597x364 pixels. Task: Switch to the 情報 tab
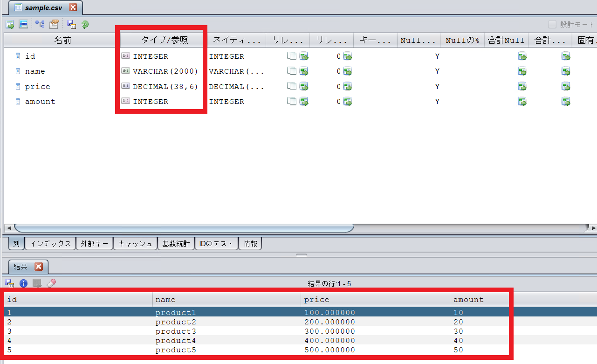(x=250, y=243)
